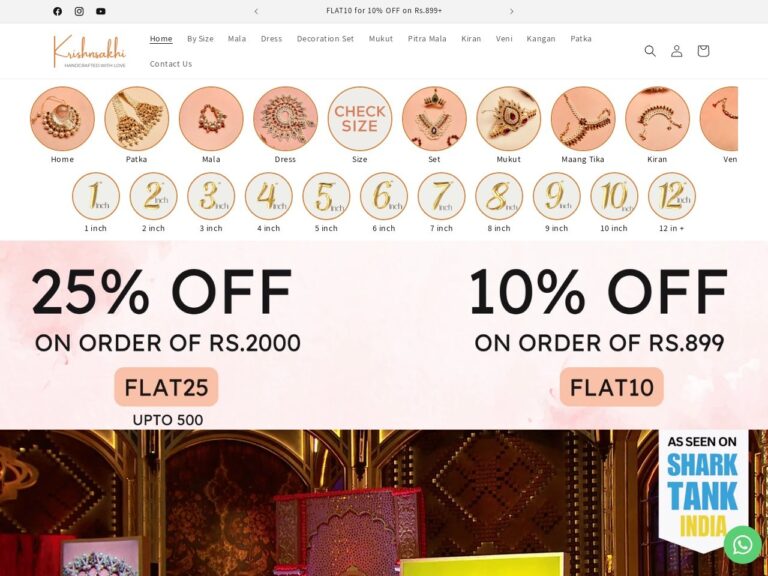Screen dimensions: 768x576
Task: Start WhatsApp chat via green bubble
Action: (743, 545)
